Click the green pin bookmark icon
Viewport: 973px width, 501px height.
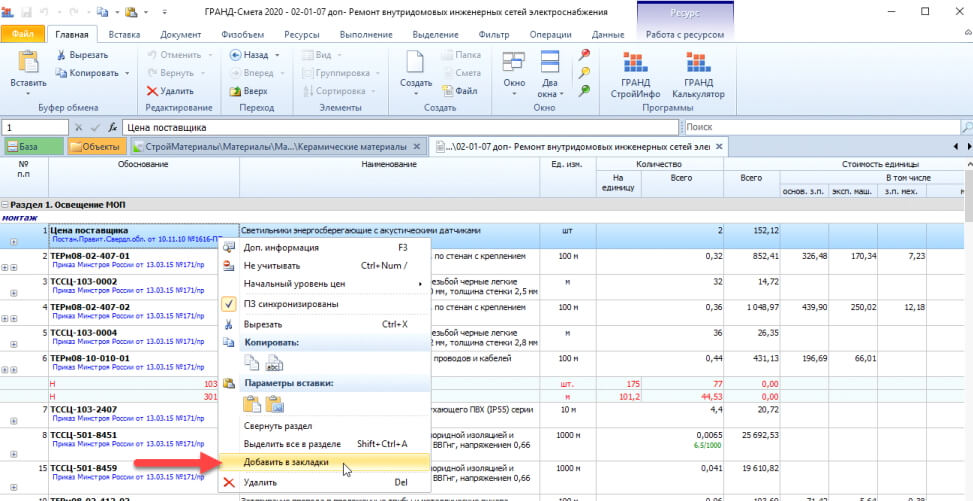583,91
